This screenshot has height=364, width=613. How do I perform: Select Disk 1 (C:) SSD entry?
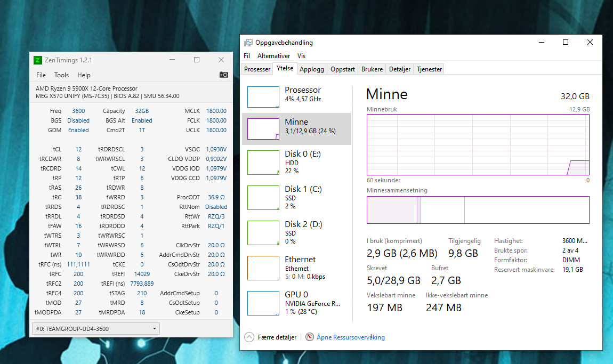click(x=296, y=197)
